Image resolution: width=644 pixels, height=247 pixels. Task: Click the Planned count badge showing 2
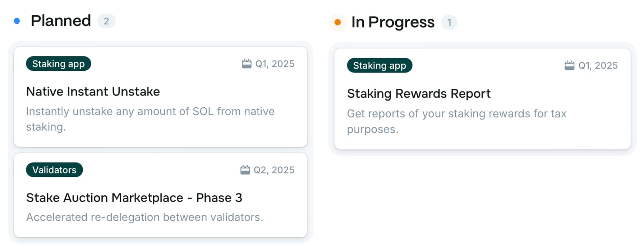(x=106, y=21)
